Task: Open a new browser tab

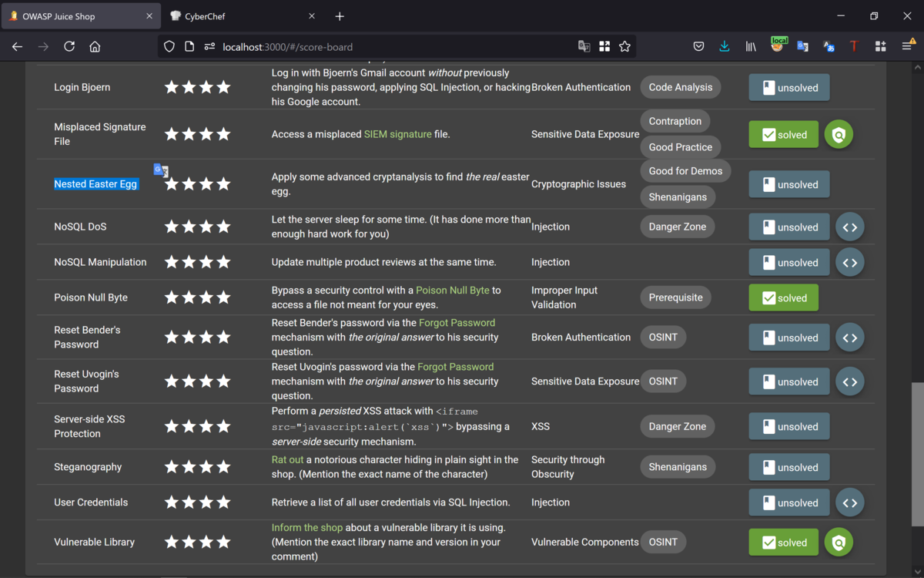Action: point(340,16)
